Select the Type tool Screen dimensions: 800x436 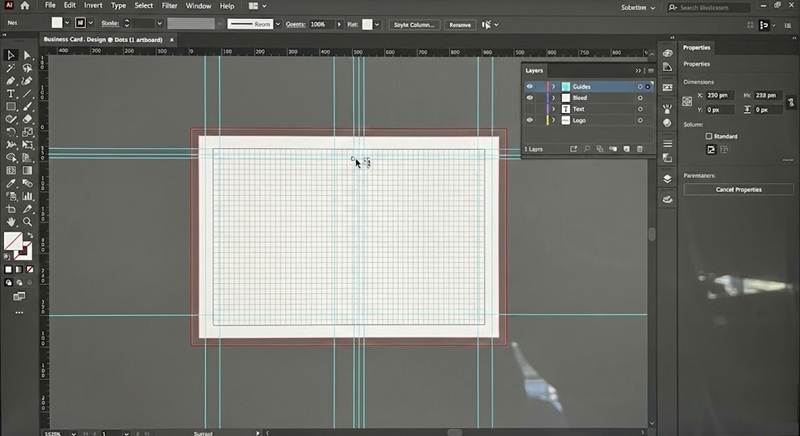(11, 93)
